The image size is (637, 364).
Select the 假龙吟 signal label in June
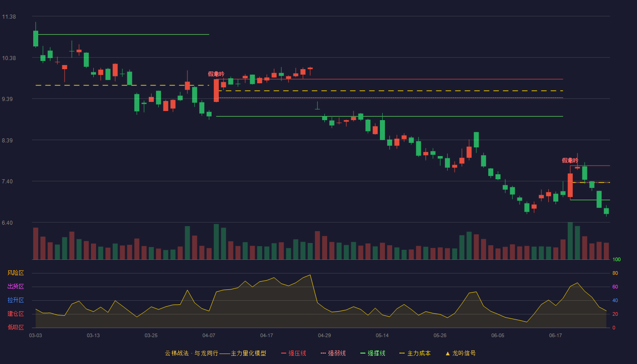point(570,160)
